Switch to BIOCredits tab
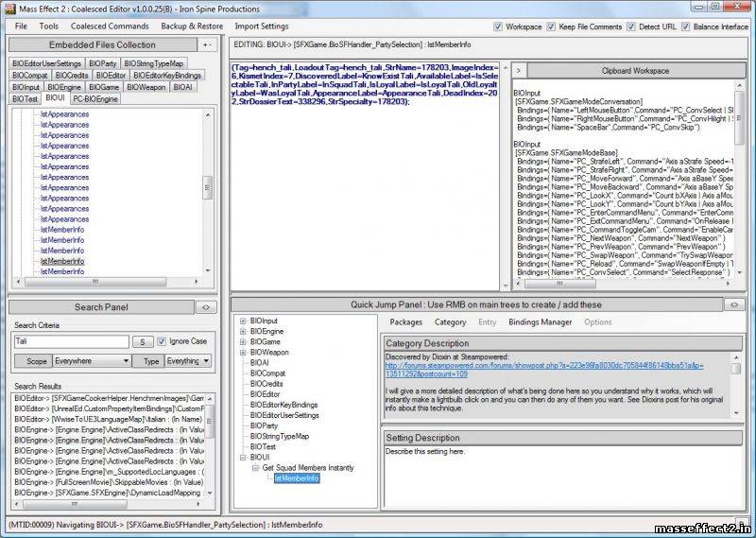756x538 pixels. click(x=72, y=76)
